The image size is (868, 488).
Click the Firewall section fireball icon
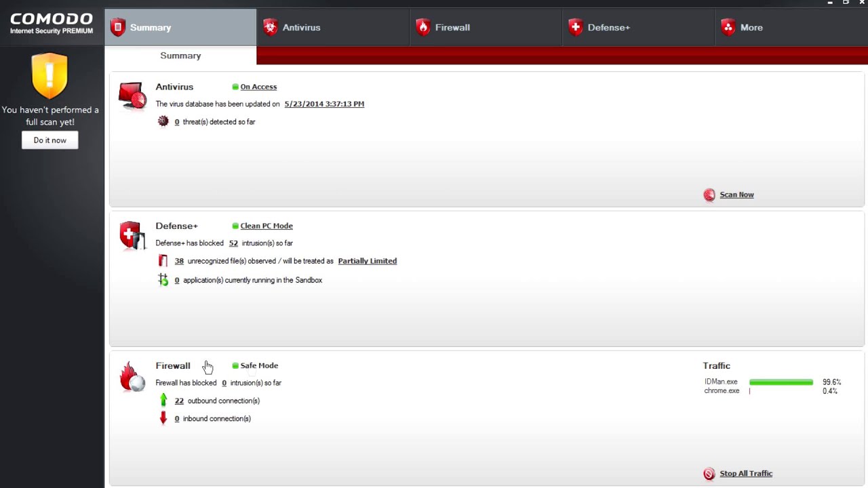point(132,377)
